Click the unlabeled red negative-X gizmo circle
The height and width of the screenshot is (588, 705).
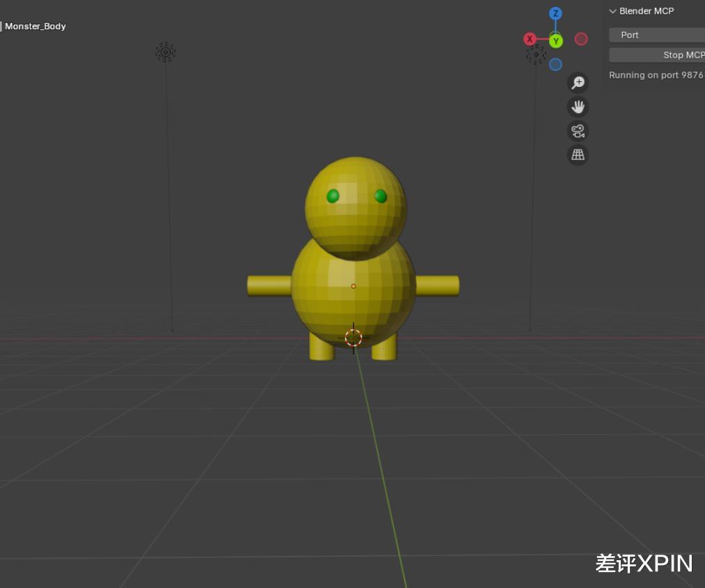tap(581, 39)
